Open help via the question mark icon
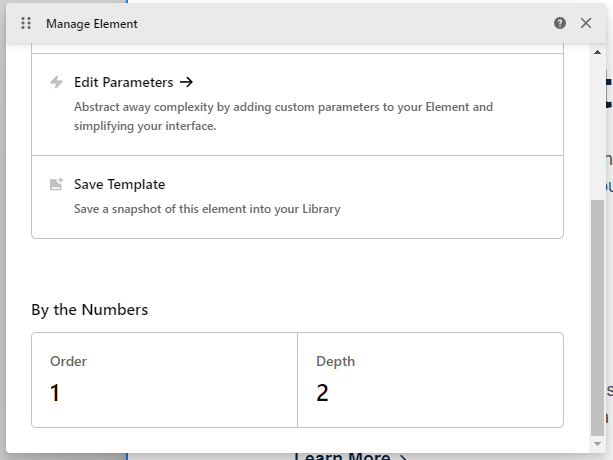The image size is (613, 460). [560, 23]
